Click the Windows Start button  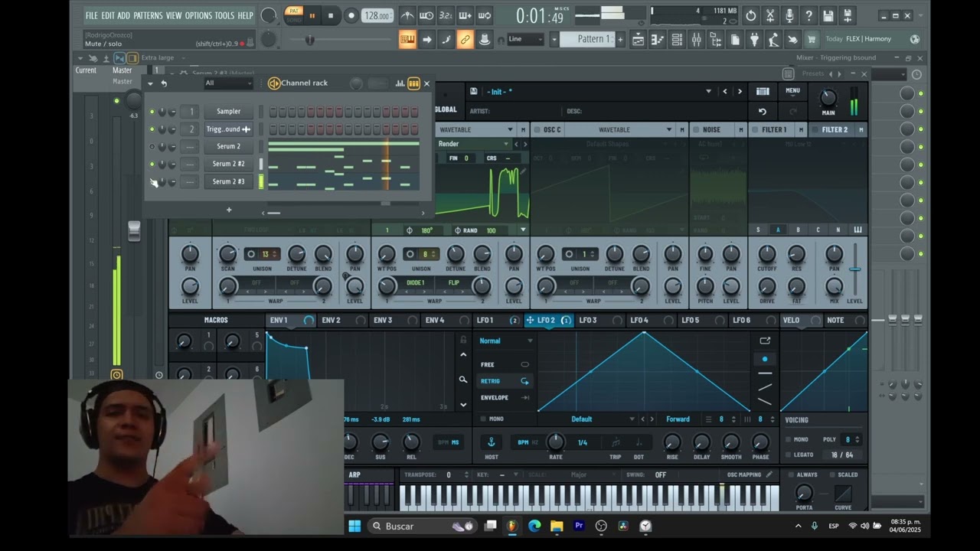(x=354, y=526)
